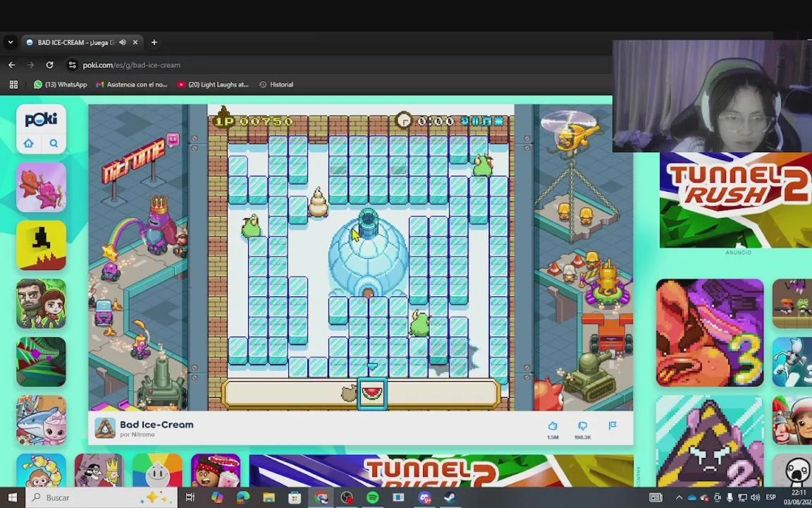Viewport: 812px width, 508px height.
Task: Open the WhatsApp bookmark
Action: click(x=60, y=85)
